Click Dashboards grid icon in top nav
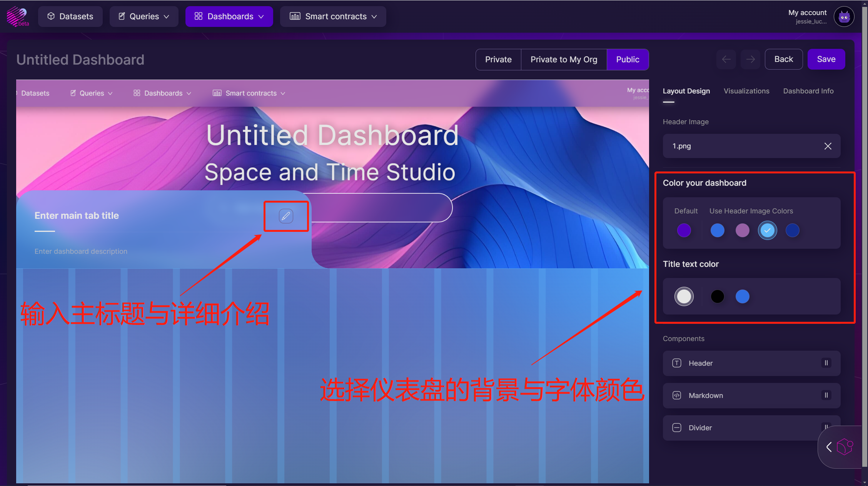The width and height of the screenshot is (868, 486). tap(198, 16)
